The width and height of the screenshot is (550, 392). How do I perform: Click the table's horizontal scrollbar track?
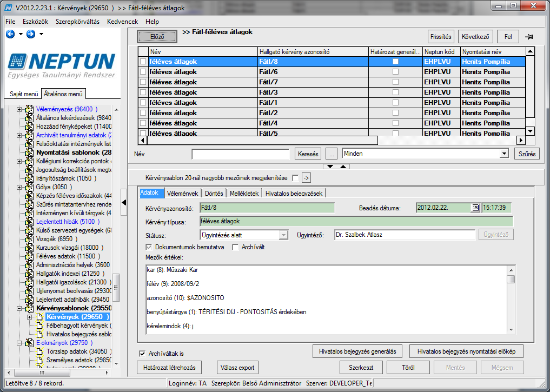tap(447, 140)
